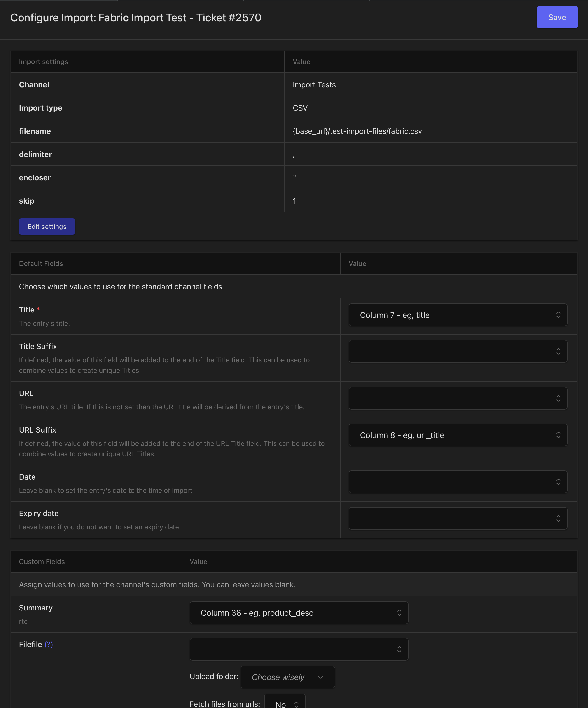Click the Filefile help (?) link
This screenshot has width=588, height=708.
click(x=49, y=644)
